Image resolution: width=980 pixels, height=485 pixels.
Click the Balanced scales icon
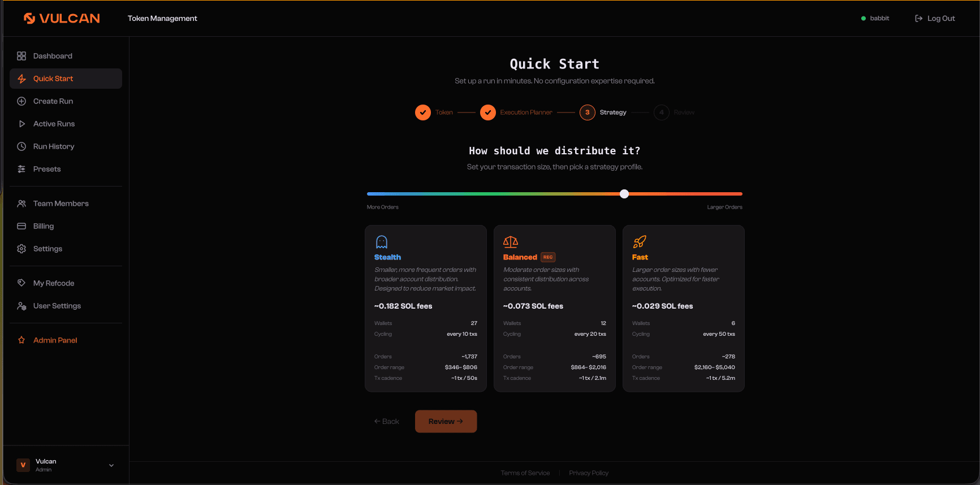511,242
